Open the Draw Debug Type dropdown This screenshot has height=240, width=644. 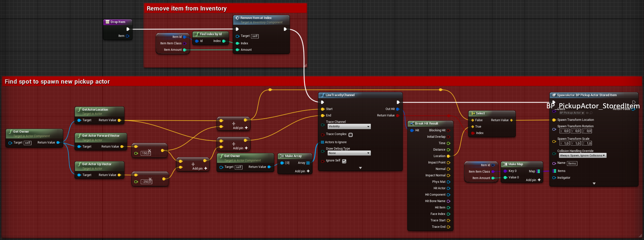point(349,153)
